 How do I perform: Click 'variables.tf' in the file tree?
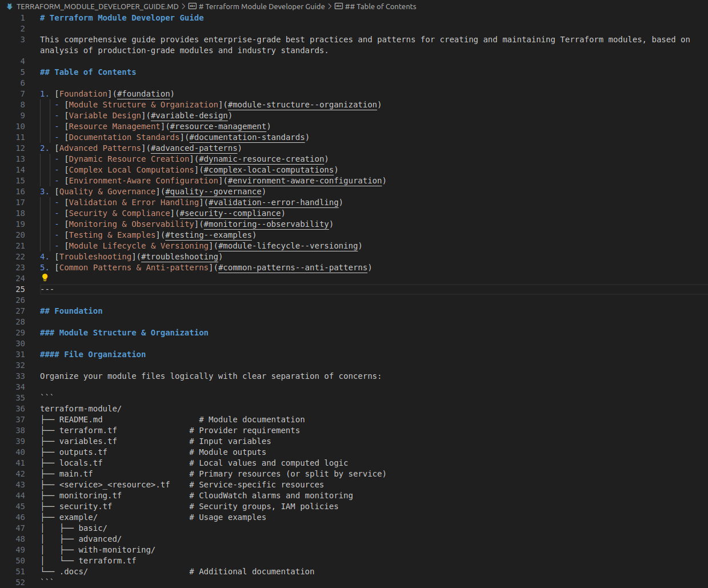(x=88, y=441)
